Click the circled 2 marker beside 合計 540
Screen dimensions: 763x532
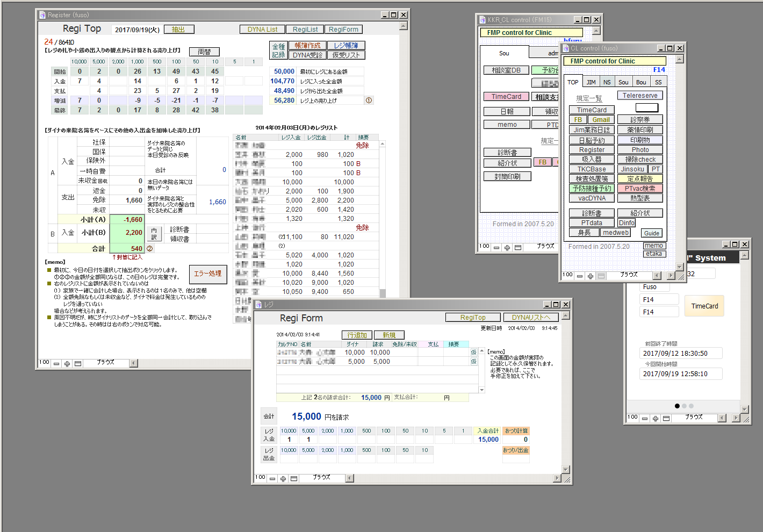pyautogui.click(x=150, y=249)
